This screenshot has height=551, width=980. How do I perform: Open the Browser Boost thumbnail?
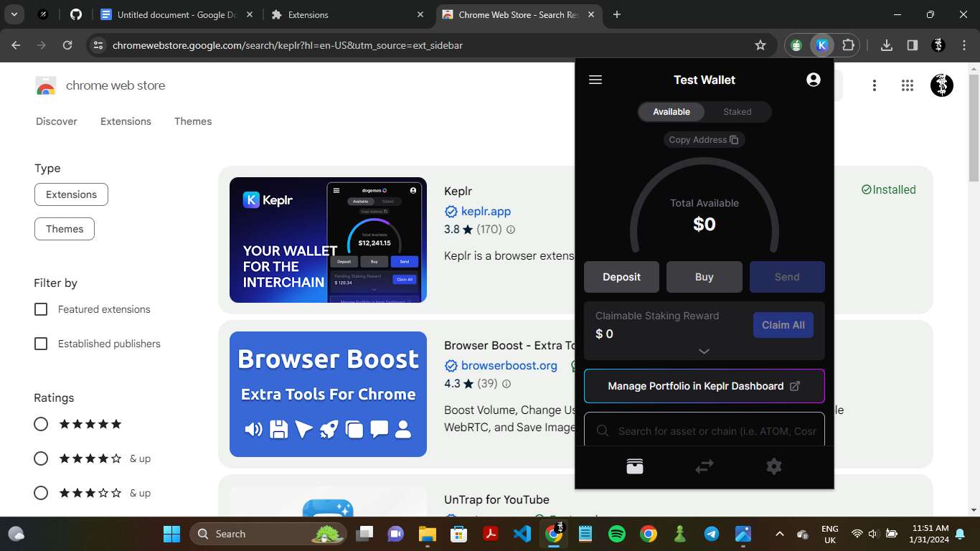click(x=328, y=394)
